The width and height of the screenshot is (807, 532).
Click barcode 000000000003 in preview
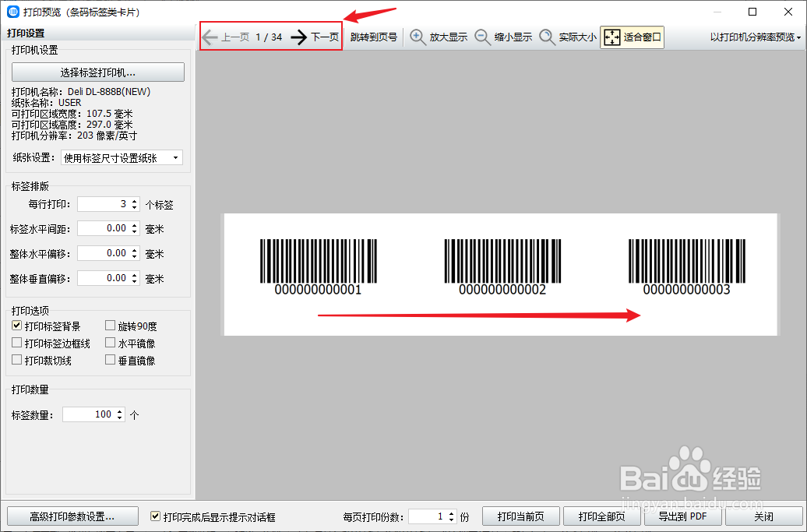(x=687, y=266)
